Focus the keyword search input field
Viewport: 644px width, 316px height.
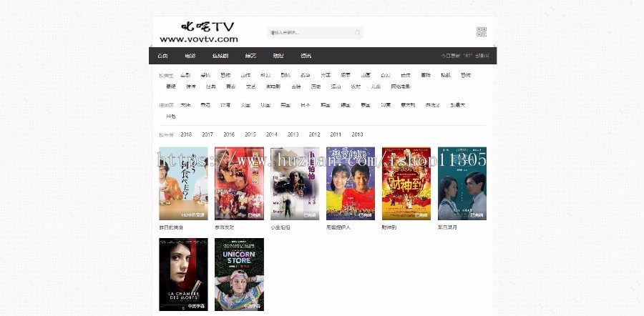coord(315,32)
